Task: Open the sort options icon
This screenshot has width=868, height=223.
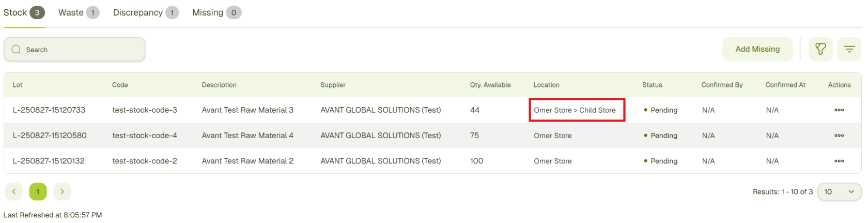Action: 849,49
